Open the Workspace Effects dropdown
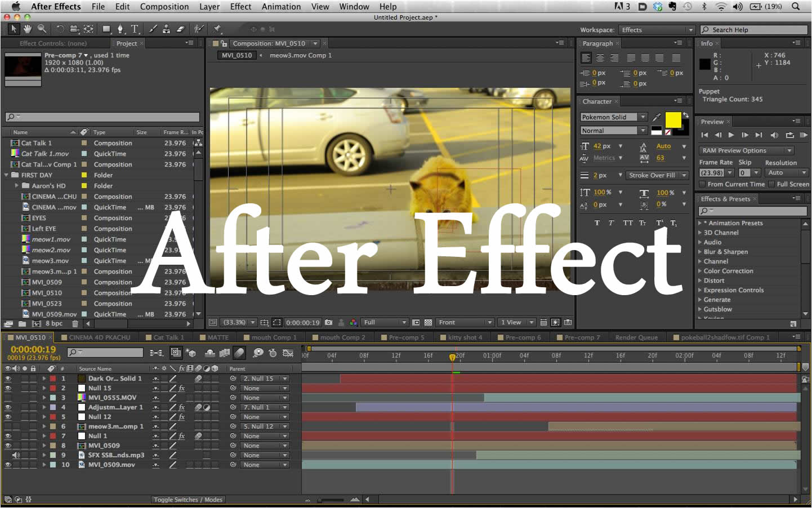812x508 pixels. [657, 30]
